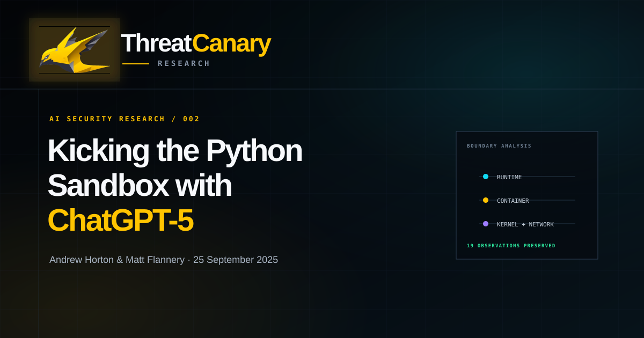Click the cyan dot beside RUNTIME

coord(486,177)
